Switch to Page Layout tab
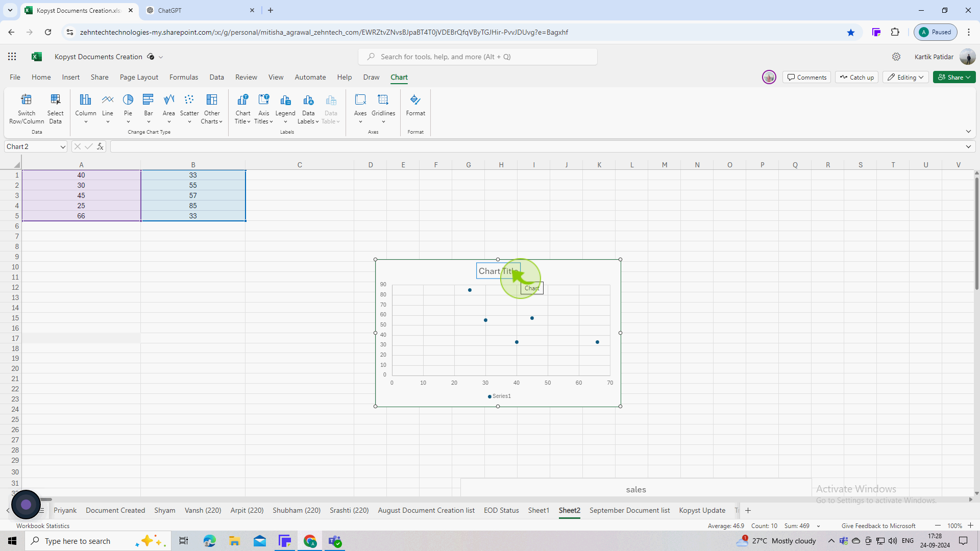Image resolution: width=980 pixels, height=551 pixels. 139,77
